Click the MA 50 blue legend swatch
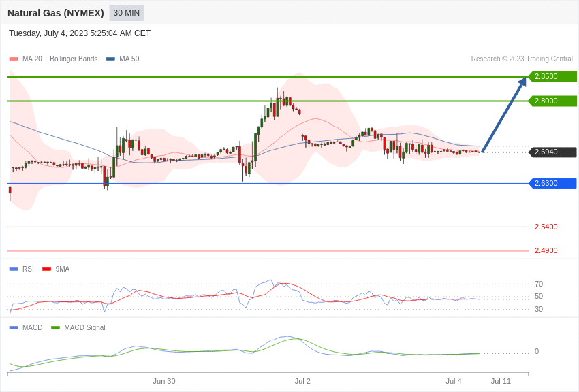Screen dimensions: 579x392 [x=110, y=59]
